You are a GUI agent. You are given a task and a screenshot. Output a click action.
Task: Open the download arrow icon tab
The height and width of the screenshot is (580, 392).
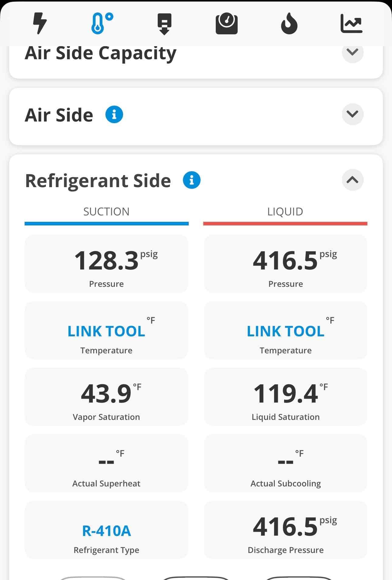tap(164, 24)
